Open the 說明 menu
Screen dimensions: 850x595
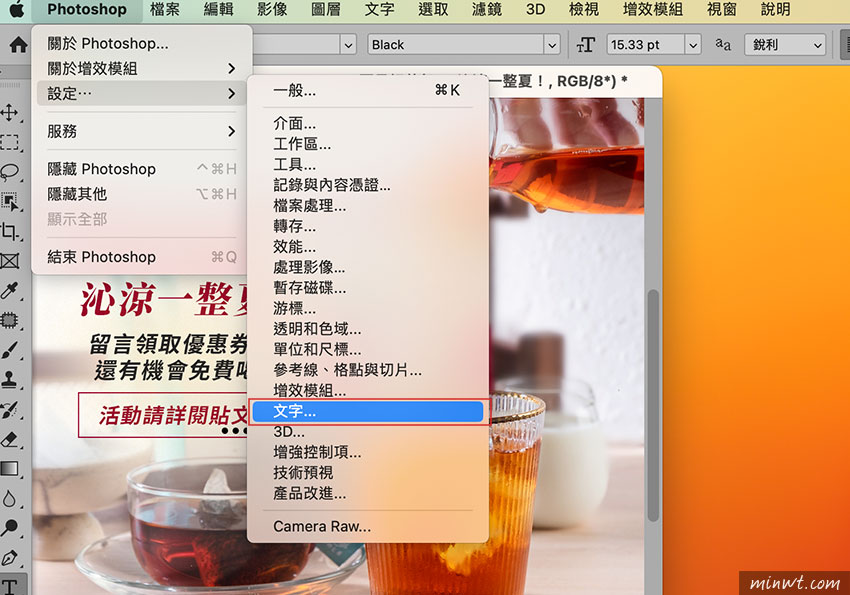[x=775, y=9]
